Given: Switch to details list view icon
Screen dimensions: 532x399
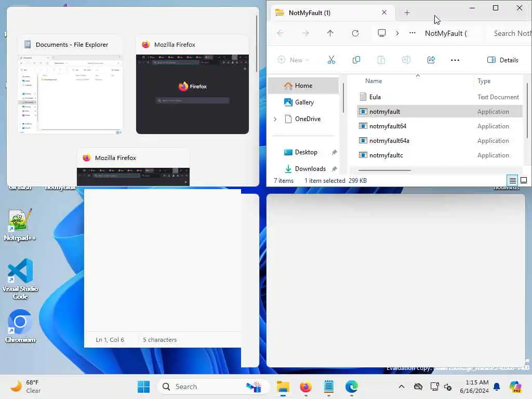Looking at the screenshot, I should click(x=512, y=180).
